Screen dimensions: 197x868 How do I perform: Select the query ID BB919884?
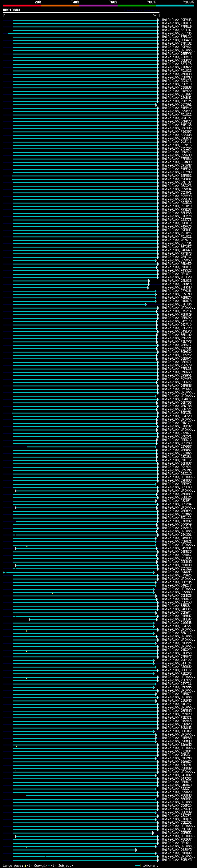(11, 10)
